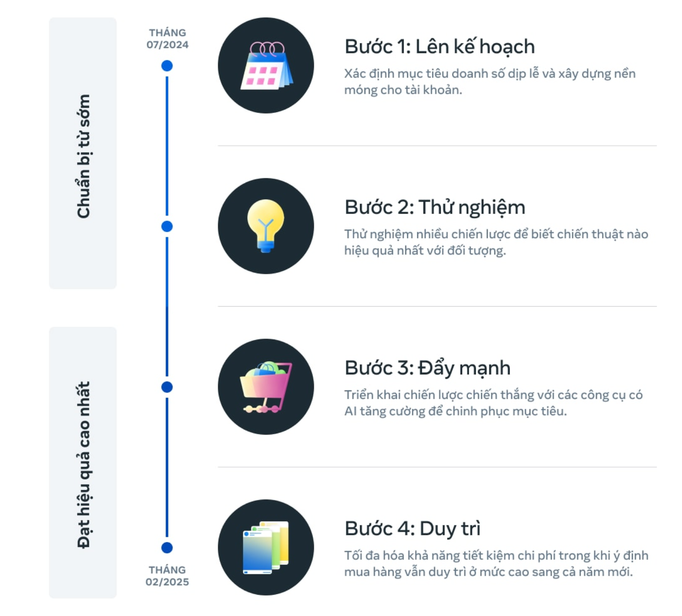Click the description starting 'Xác định mục tiêu'
Image resolution: width=682 pixels, height=616 pixels.
coord(490,82)
